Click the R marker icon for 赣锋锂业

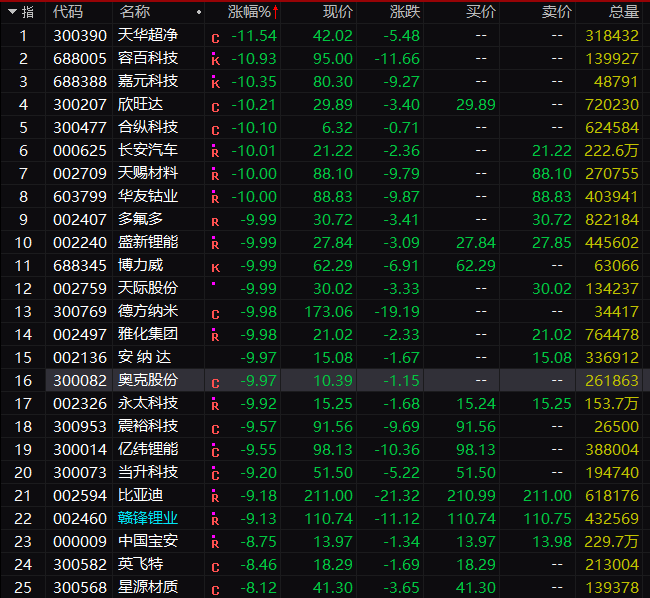click(x=215, y=519)
